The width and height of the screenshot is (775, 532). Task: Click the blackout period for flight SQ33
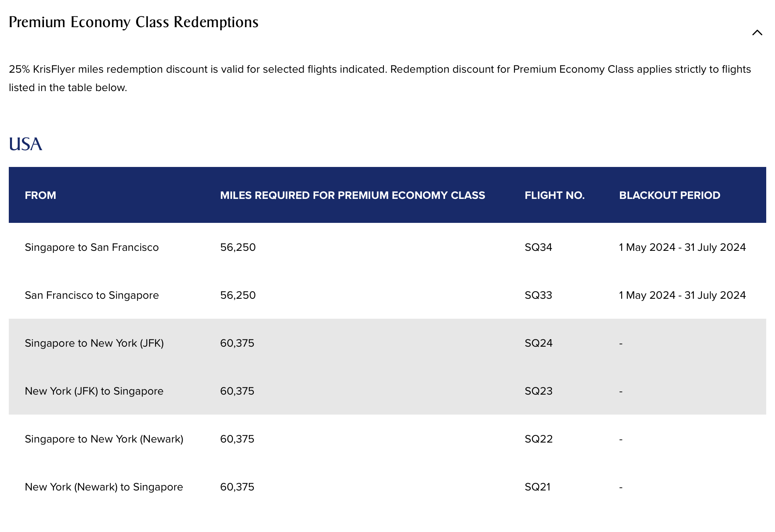coord(682,295)
